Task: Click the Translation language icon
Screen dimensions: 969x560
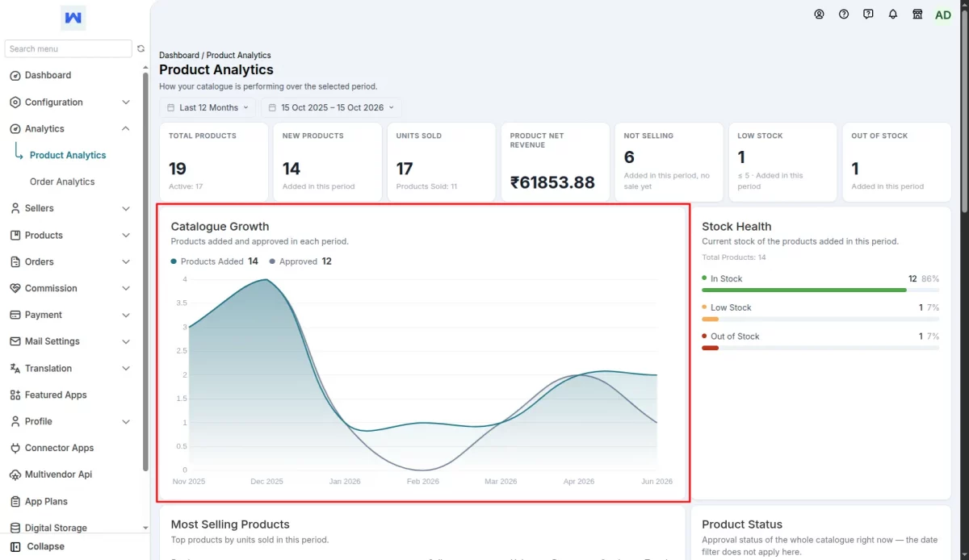Action: tap(15, 368)
